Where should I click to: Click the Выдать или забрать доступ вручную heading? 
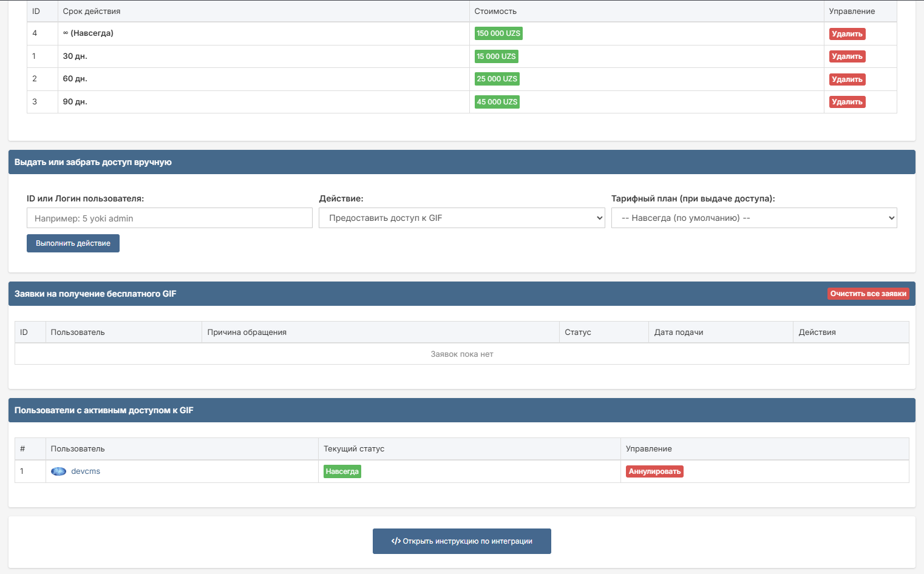[93, 162]
